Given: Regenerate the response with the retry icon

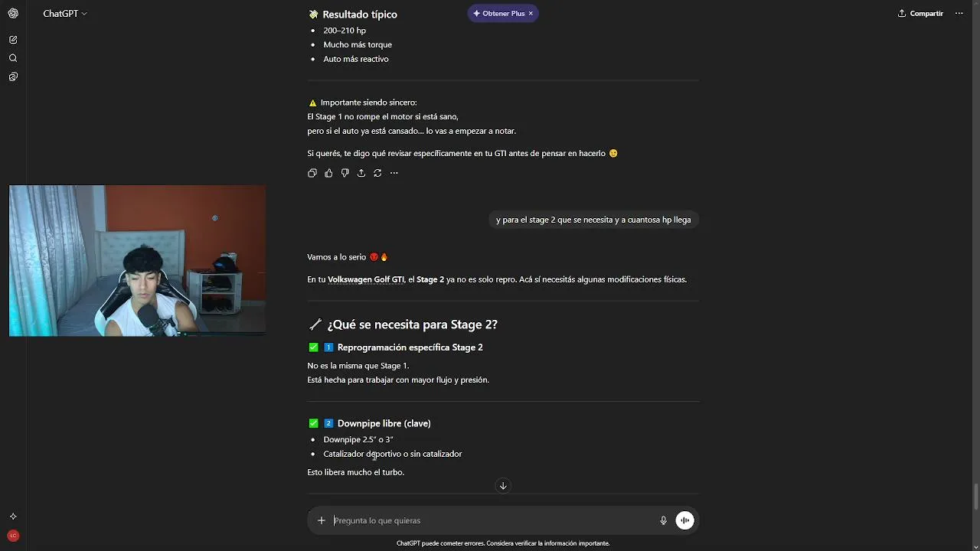Looking at the screenshot, I should point(377,173).
